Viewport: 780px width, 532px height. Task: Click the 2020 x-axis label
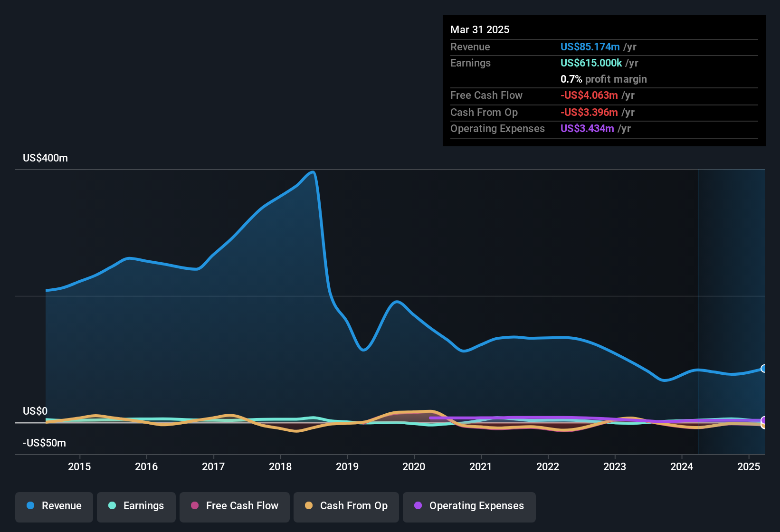pos(414,466)
